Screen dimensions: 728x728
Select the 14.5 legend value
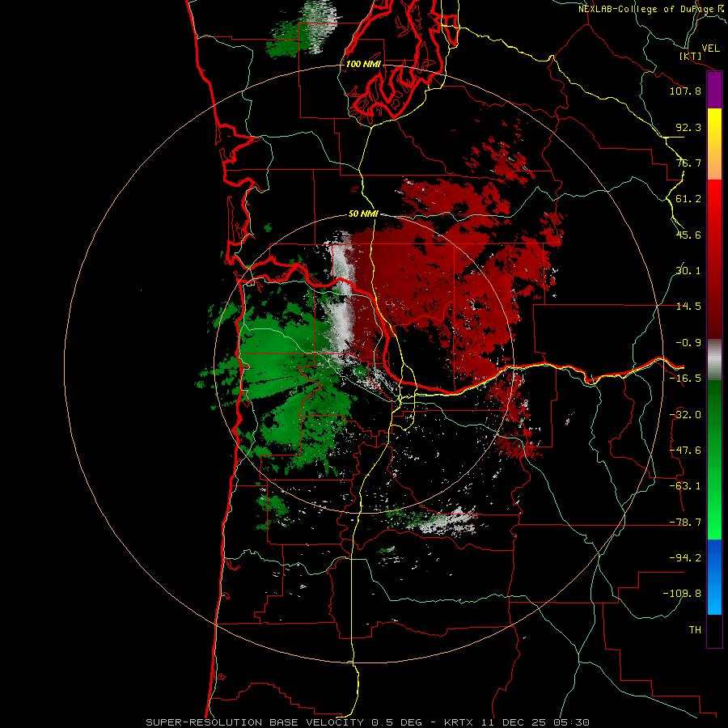coord(688,307)
